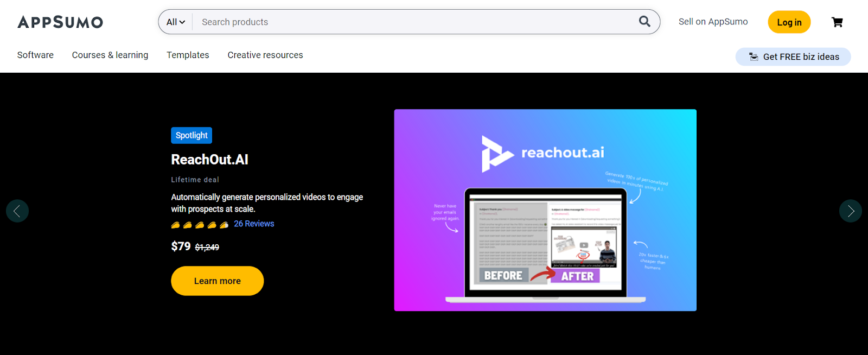Click the AppSumo logo
Screen dimensions: 868x355
(60, 22)
